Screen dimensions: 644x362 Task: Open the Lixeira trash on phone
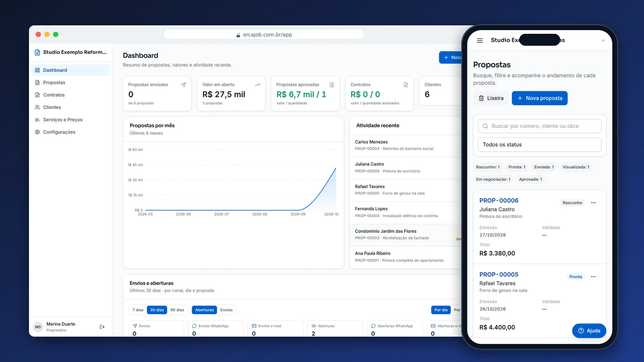click(x=491, y=98)
